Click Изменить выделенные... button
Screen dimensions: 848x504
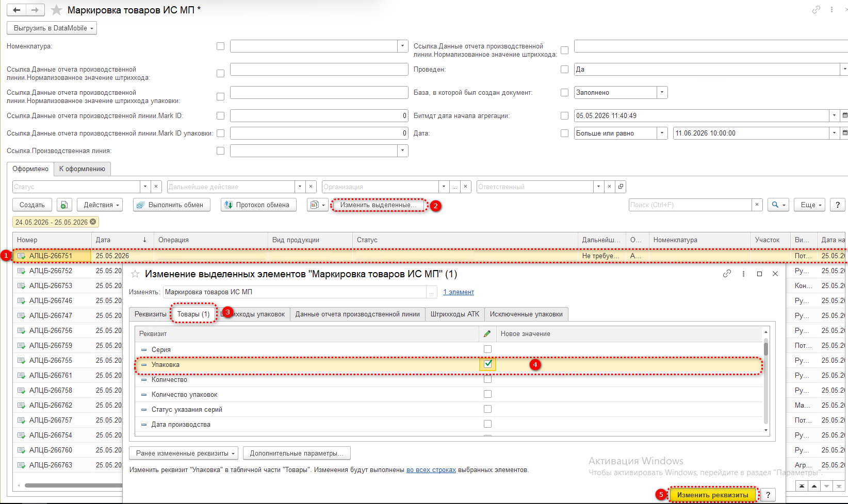[x=379, y=205]
